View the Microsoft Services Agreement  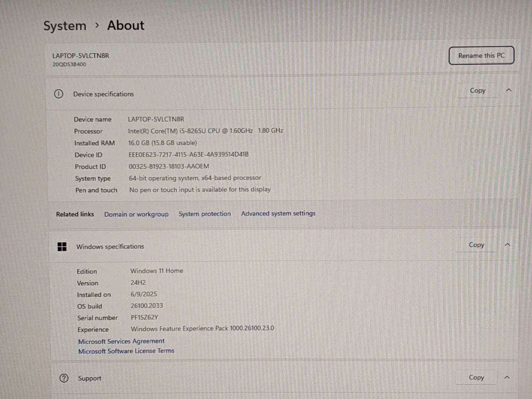pos(121,341)
